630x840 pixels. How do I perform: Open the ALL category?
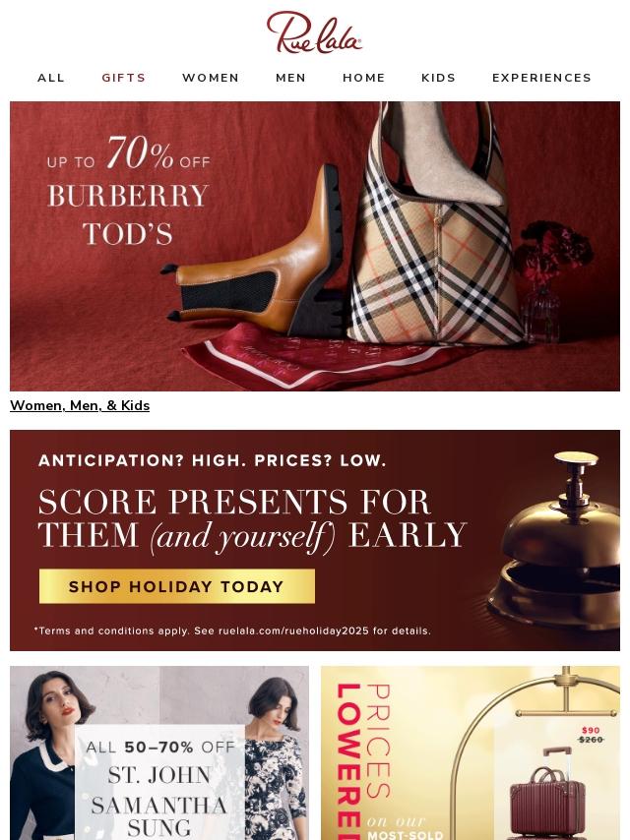[51, 78]
